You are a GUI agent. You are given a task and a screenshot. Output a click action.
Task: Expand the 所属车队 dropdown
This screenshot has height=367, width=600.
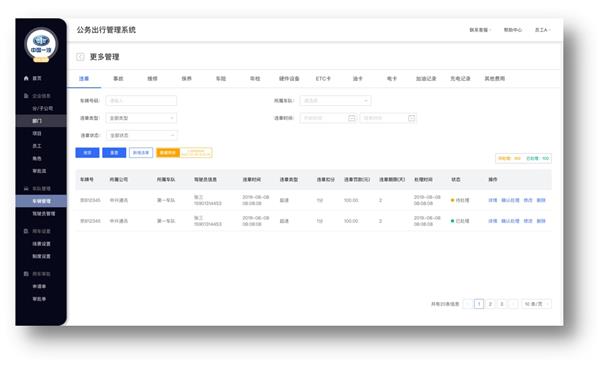tap(335, 101)
